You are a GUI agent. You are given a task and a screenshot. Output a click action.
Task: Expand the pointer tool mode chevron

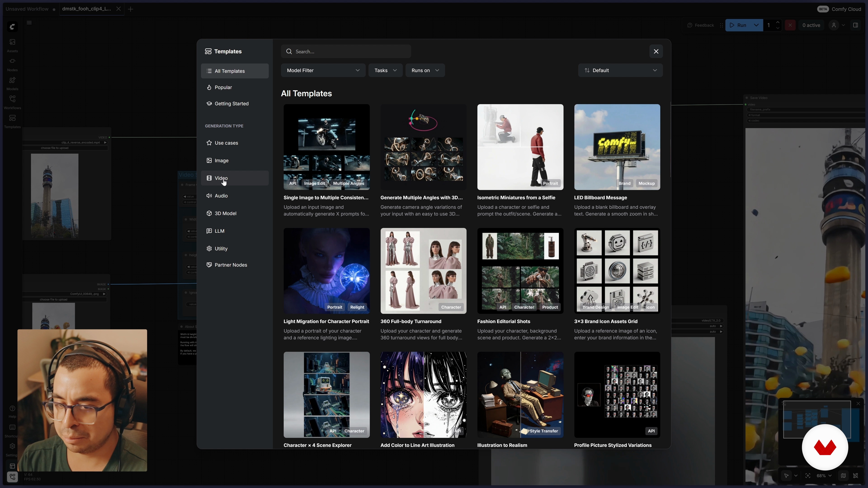[796, 476]
